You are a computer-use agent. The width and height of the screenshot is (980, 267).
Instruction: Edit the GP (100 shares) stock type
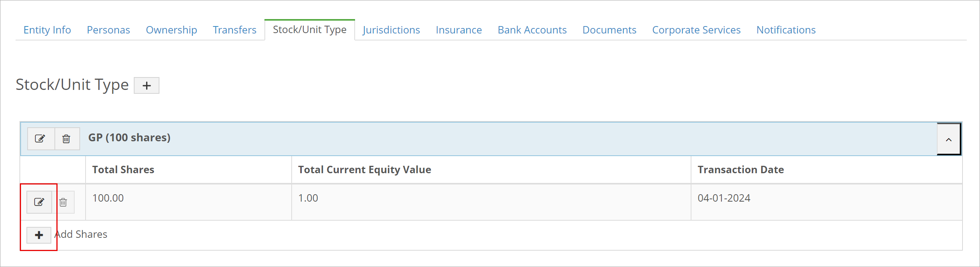coord(40,139)
